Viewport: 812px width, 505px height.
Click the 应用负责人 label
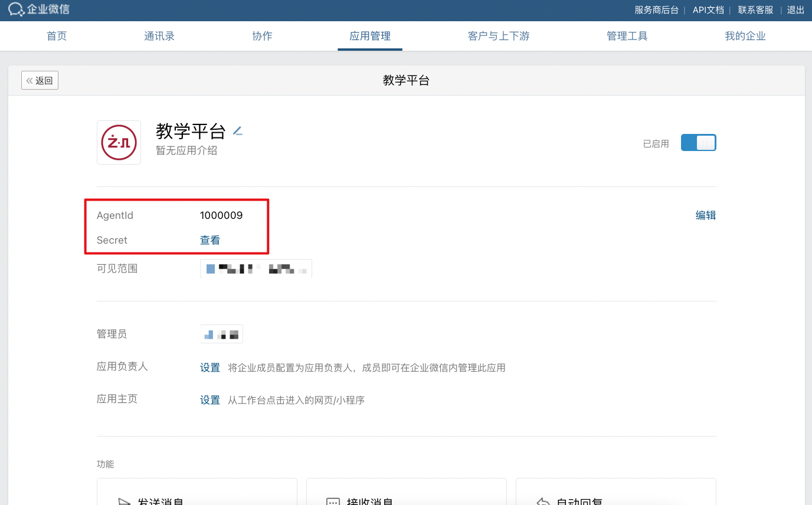point(122,366)
